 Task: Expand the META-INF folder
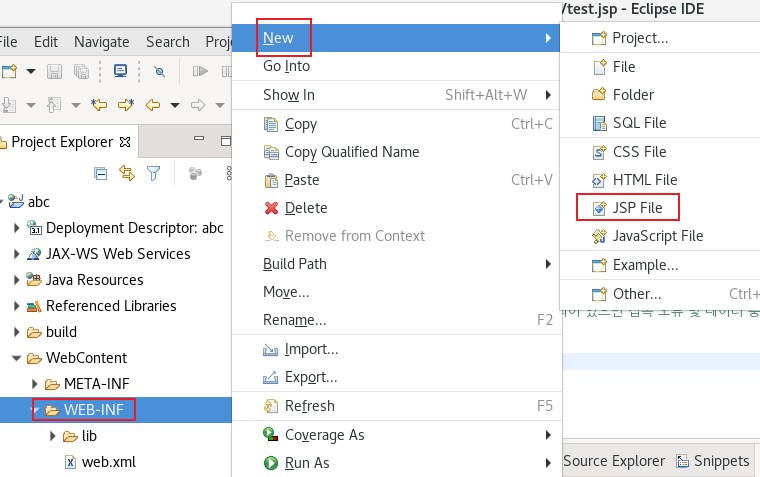(x=34, y=384)
